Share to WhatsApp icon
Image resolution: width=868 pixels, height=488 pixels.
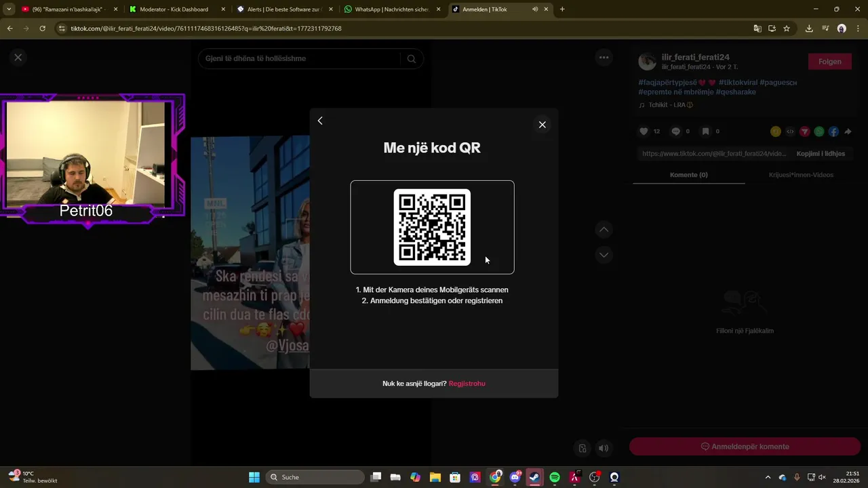tap(819, 131)
